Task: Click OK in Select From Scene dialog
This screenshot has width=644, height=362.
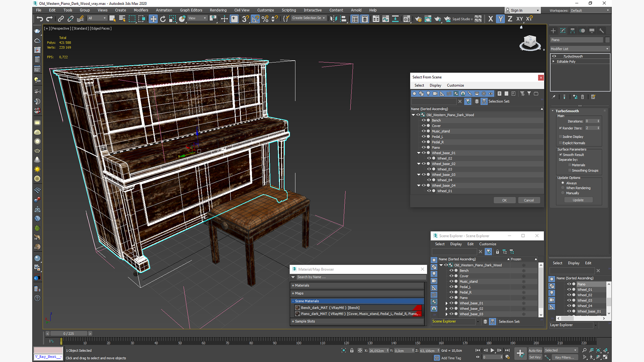Action: 504,200
